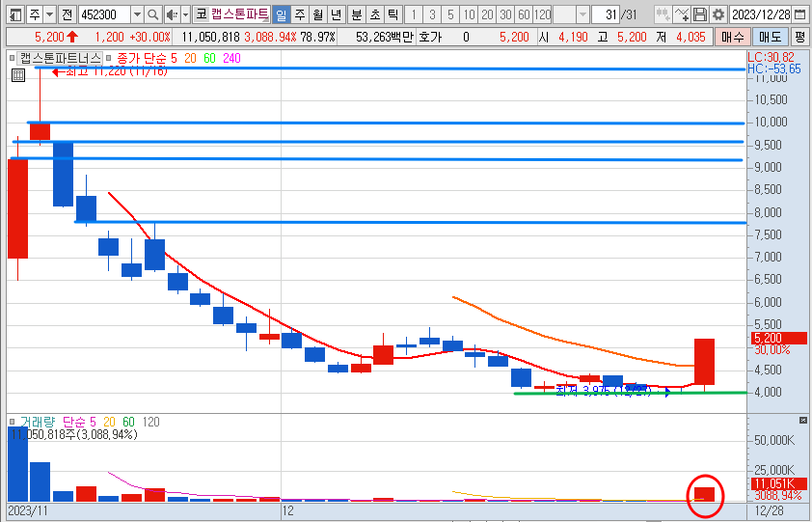Choose interval 3 button

(432, 14)
